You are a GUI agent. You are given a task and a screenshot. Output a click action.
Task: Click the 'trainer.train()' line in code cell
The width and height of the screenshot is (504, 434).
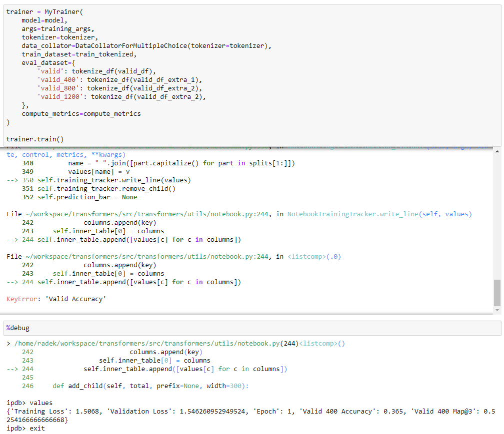point(35,139)
